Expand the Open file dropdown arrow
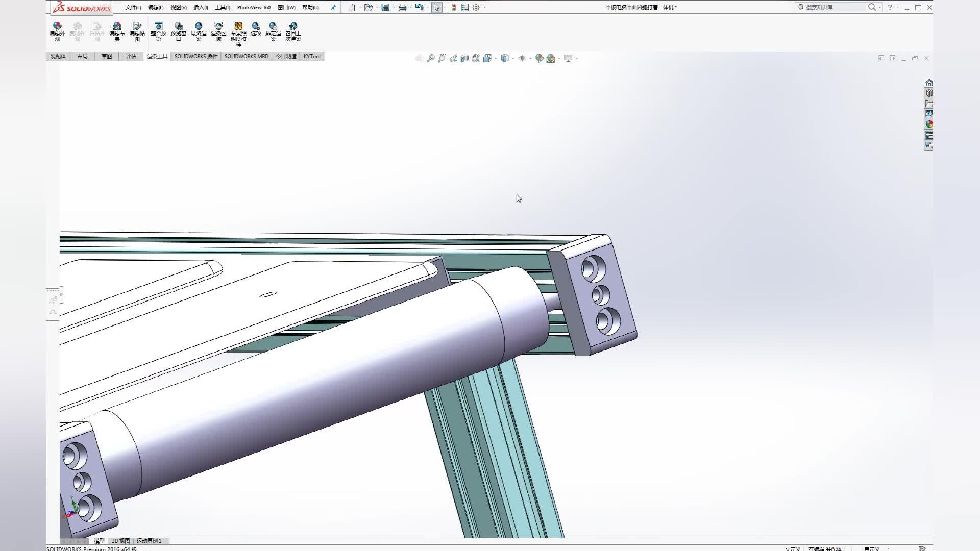This screenshot has height=551, width=980. coord(377,7)
